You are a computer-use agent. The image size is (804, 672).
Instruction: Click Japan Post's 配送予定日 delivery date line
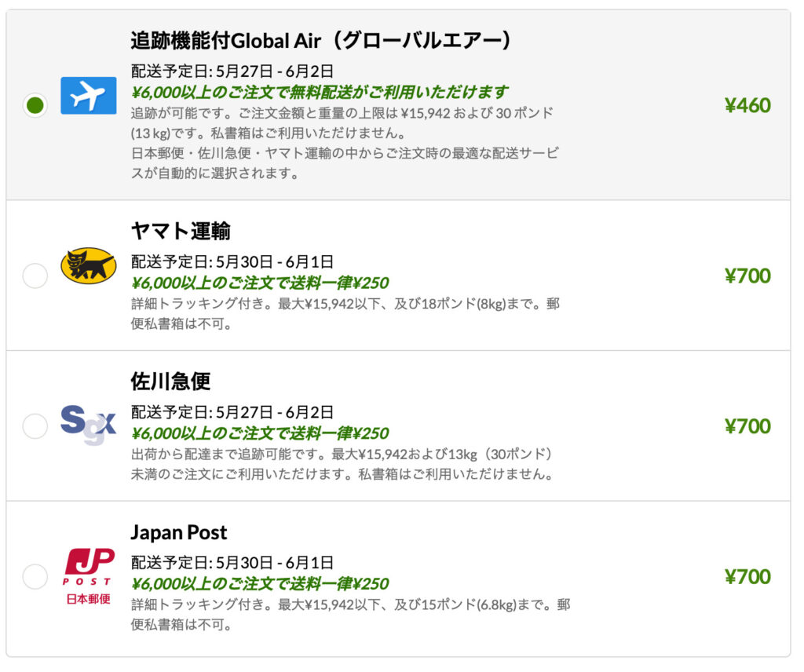pyautogui.click(x=232, y=562)
